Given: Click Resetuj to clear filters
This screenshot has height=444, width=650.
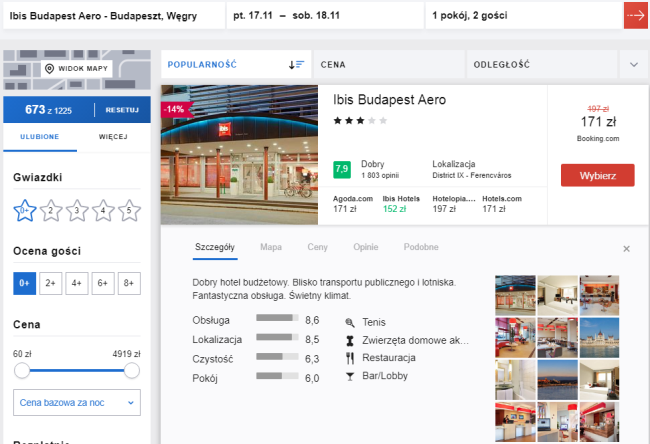Looking at the screenshot, I should click(123, 109).
